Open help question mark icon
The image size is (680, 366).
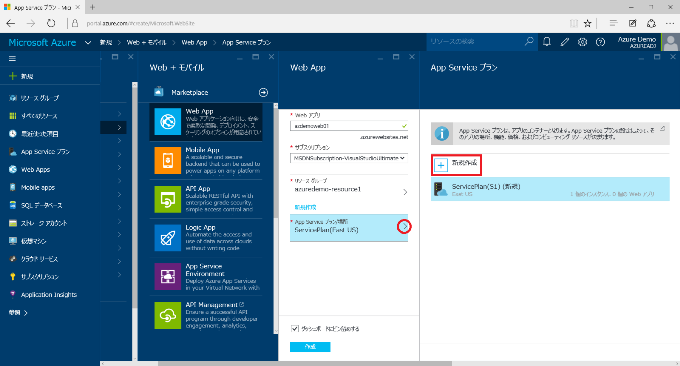(600, 42)
